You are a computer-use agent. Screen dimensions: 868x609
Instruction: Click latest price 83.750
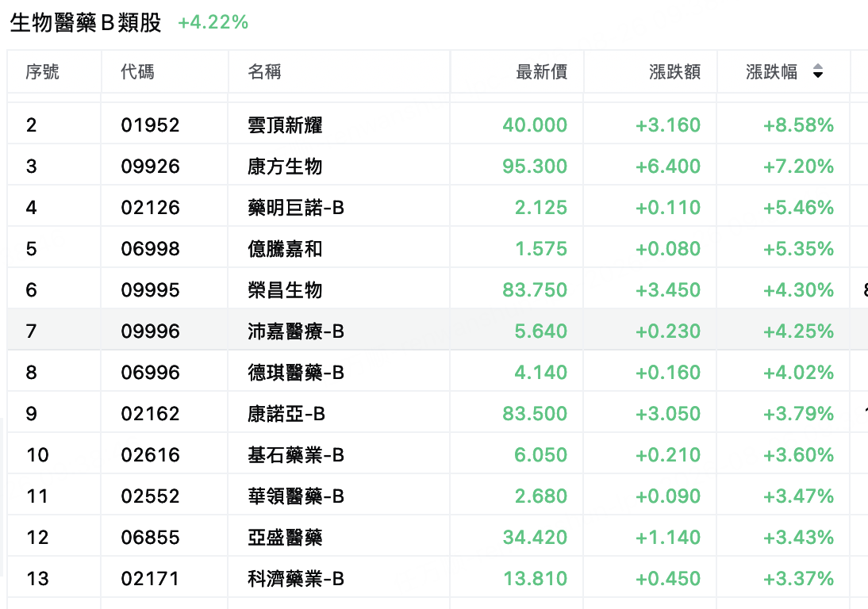point(535,290)
